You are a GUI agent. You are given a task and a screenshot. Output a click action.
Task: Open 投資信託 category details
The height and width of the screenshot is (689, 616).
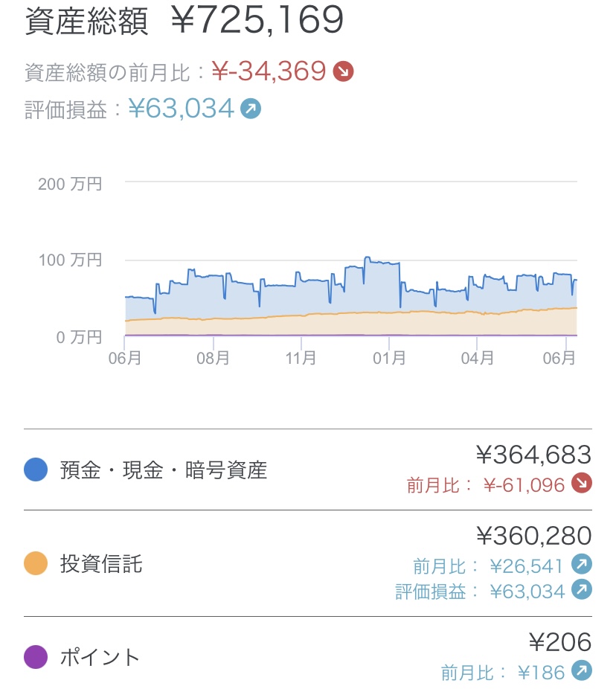[x=101, y=564]
